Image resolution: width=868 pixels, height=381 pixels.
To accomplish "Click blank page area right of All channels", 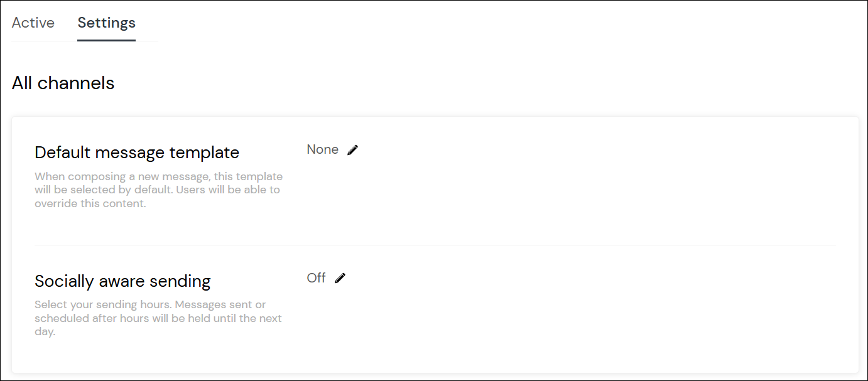I will tap(490, 83).
